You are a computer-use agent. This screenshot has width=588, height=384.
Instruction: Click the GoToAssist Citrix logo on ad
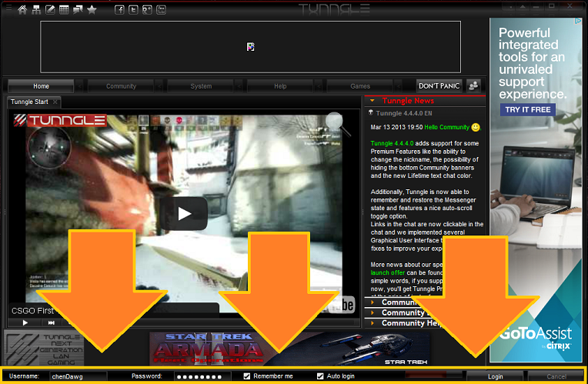536,338
